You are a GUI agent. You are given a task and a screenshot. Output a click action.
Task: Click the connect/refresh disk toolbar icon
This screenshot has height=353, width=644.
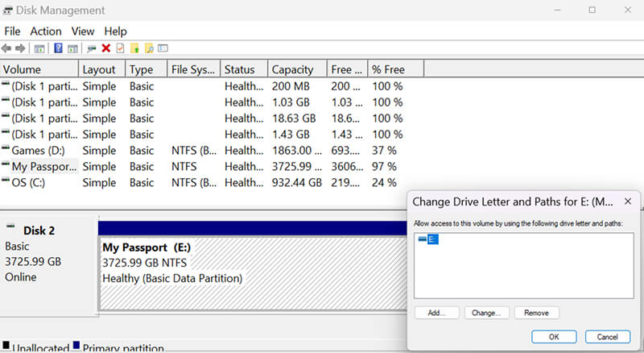point(91,48)
